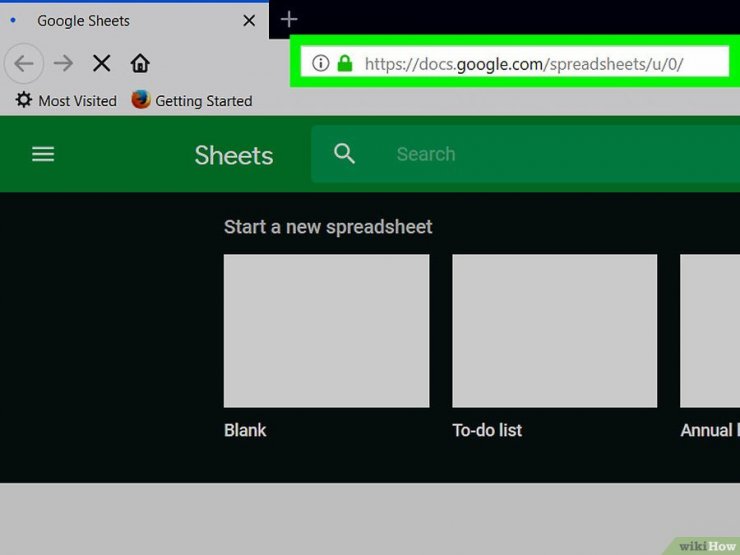Open a new tab with the plus icon
This screenshot has width=740, height=555.
point(289,19)
